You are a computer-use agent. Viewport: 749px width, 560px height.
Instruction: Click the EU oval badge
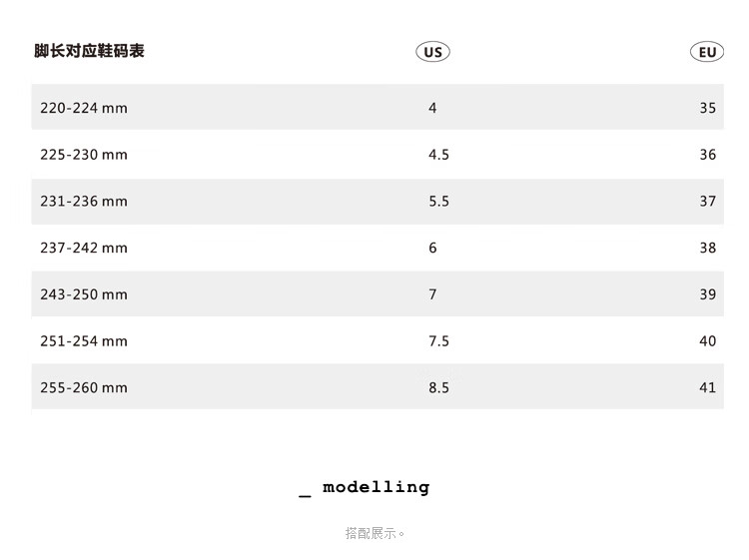(x=707, y=52)
